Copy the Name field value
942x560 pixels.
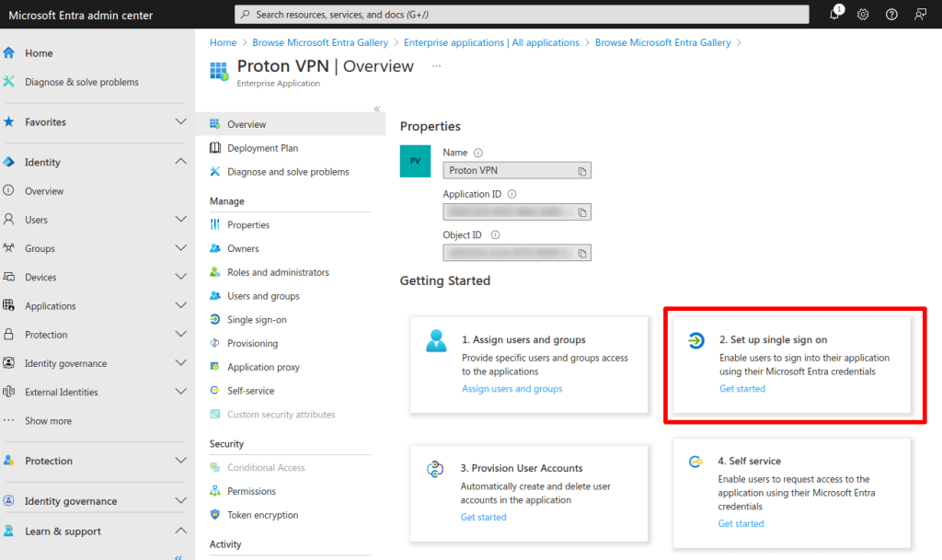581,171
